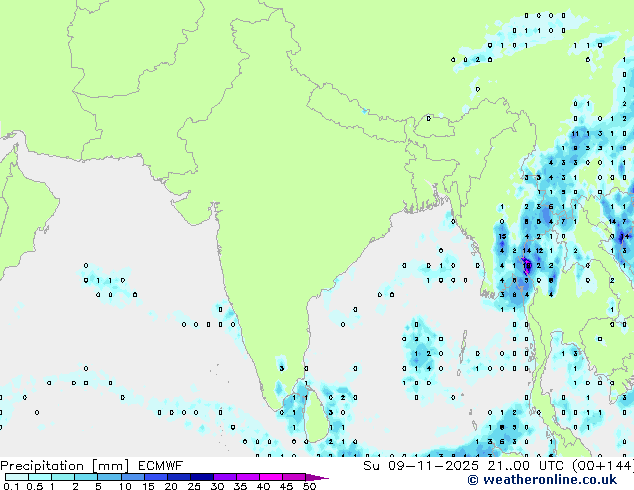Select the 10 to 15 mm legend swatch
The image size is (634, 490).
tap(132, 477)
